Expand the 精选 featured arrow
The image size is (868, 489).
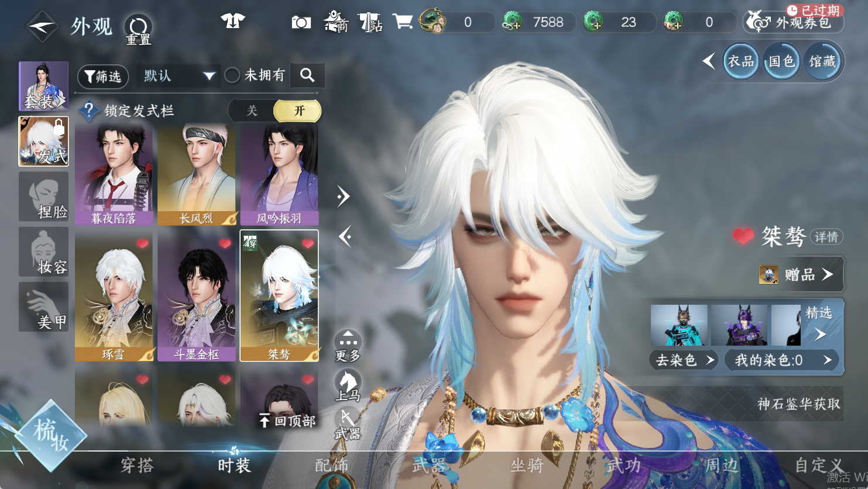(x=821, y=335)
